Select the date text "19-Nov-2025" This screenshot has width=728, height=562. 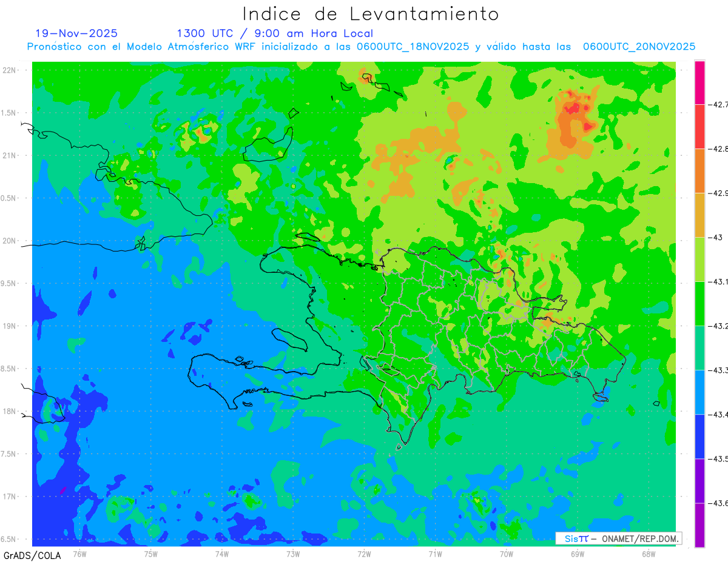pyautogui.click(x=76, y=33)
